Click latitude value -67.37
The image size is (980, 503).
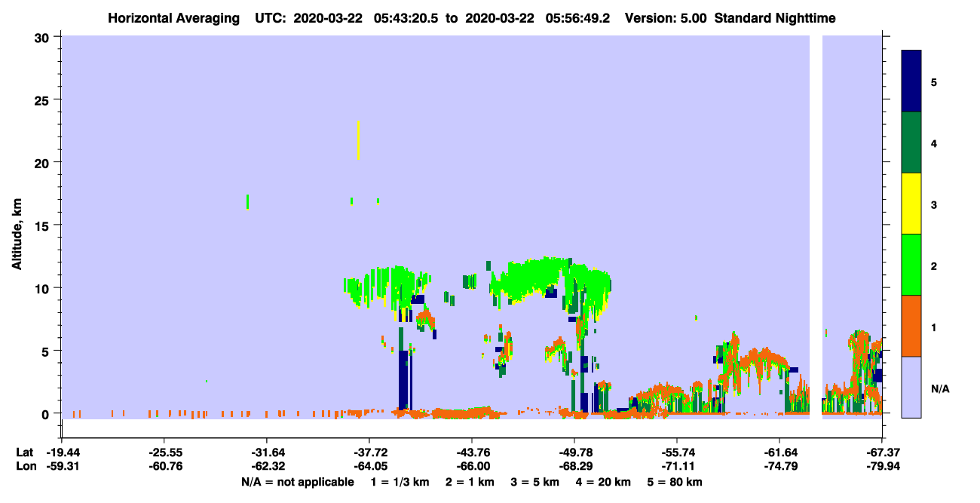click(882, 452)
